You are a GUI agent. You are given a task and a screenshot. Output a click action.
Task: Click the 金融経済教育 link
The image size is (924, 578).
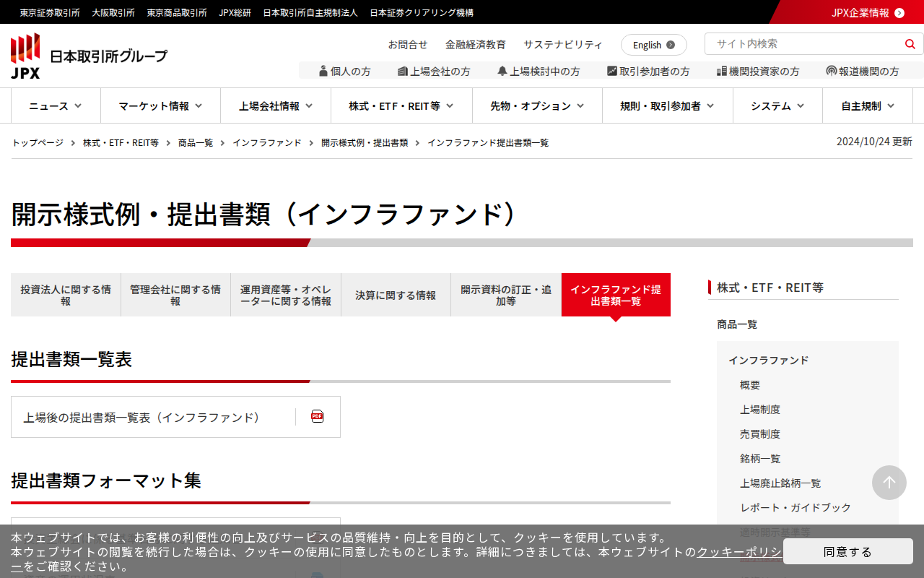[x=476, y=44]
